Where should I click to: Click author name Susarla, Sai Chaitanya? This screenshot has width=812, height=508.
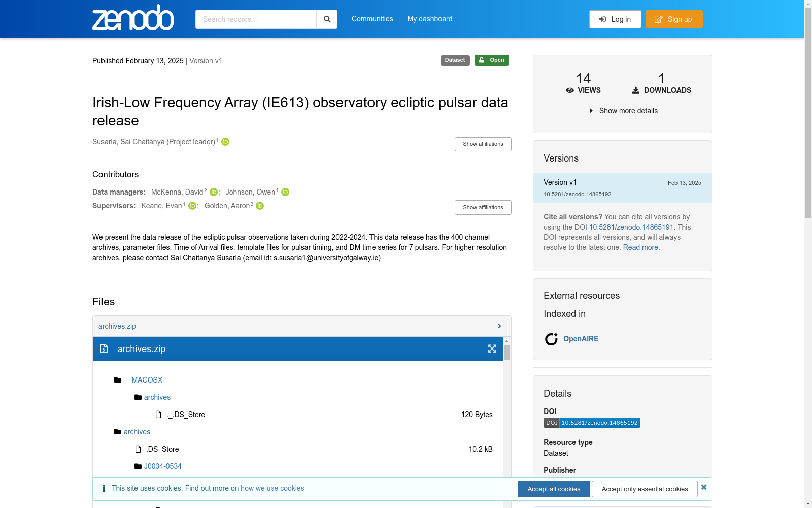tap(154, 142)
